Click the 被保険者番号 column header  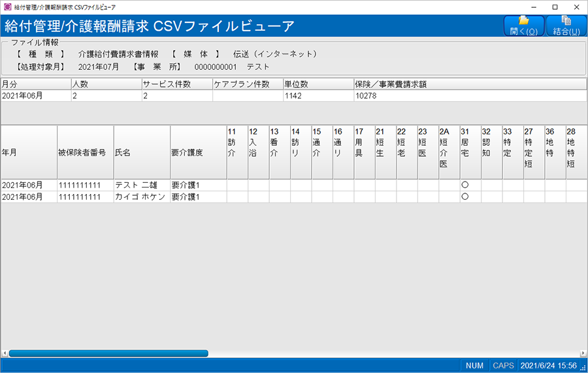(86, 152)
